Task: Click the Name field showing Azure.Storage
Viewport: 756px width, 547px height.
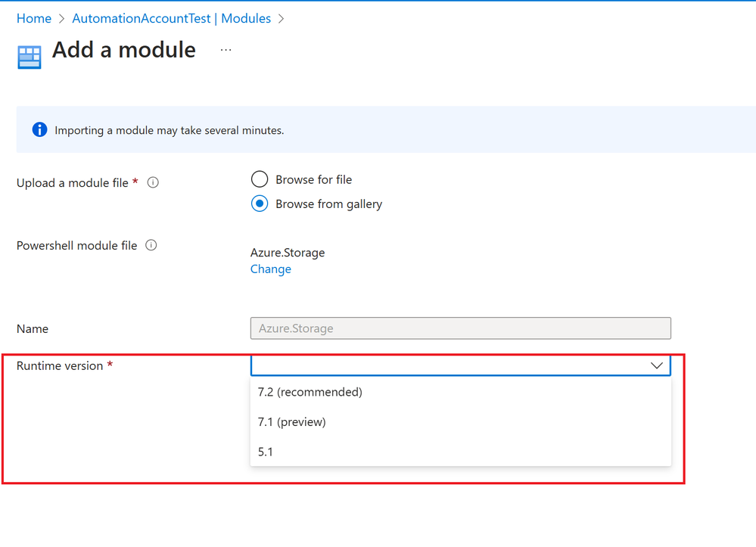Action: point(460,328)
